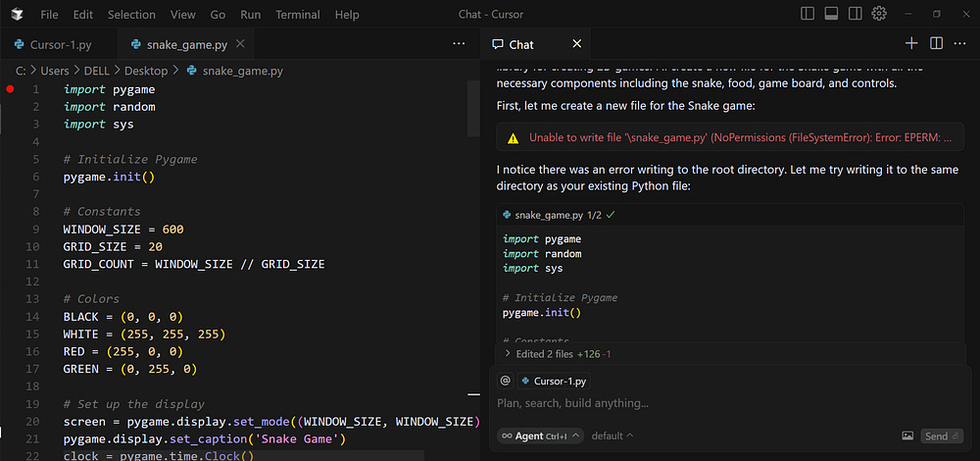This screenshot has height=461, width=980.
Task: Open the Edit menu
Action: tap(82, 15)
